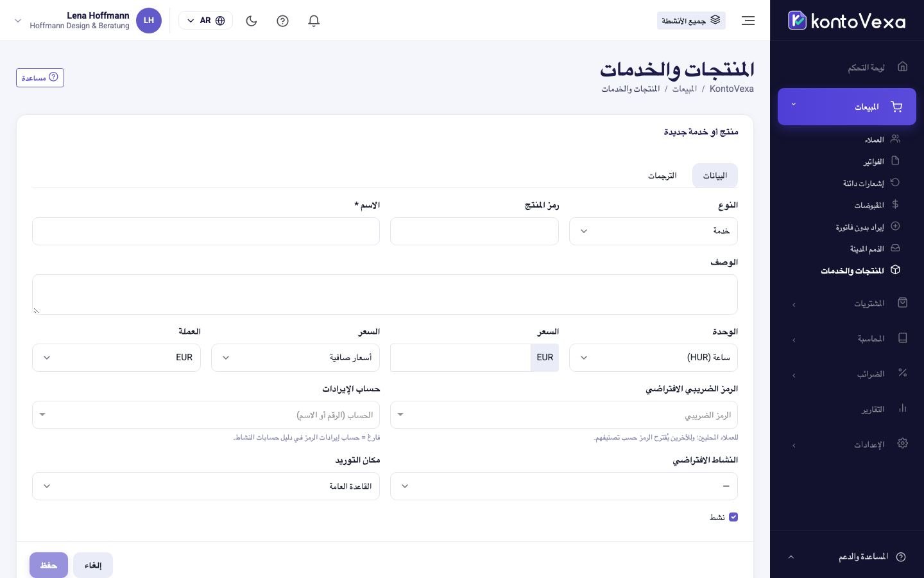This screenshot has height=578, width=924.
Task: Click the KontoVexa logo
Action: 846,21
